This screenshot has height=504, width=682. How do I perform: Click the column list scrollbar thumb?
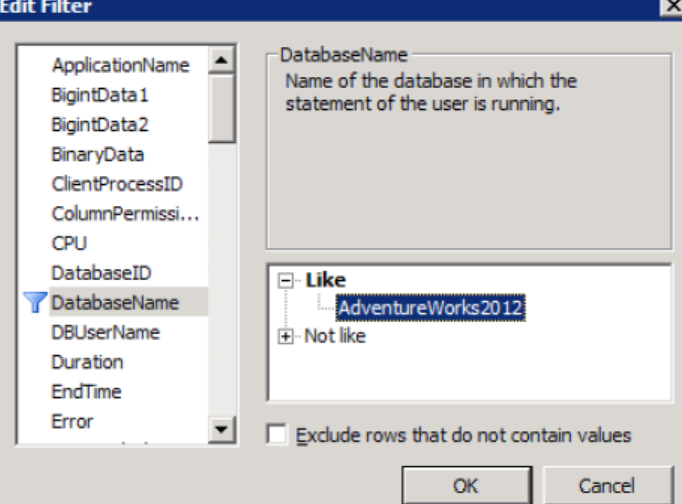[x=221, y=108]
